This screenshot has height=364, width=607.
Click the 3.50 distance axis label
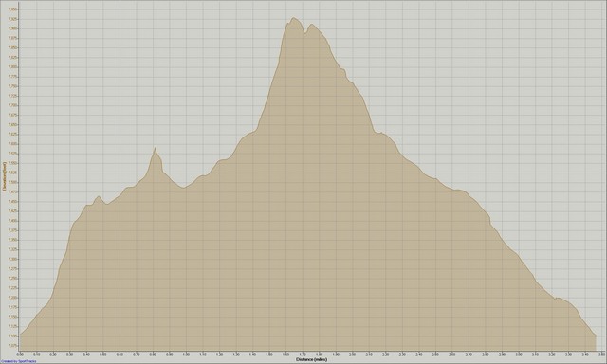coord(601,355)
